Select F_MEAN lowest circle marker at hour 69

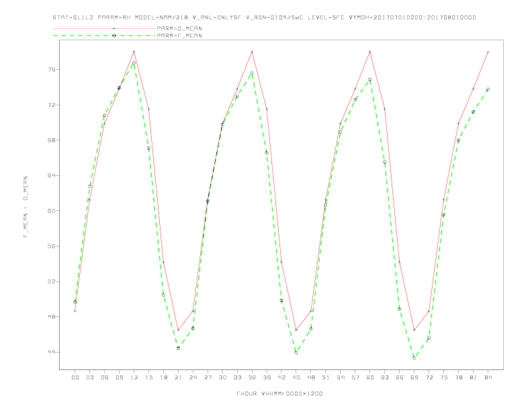pyautogui.click(x=414, y=358)
